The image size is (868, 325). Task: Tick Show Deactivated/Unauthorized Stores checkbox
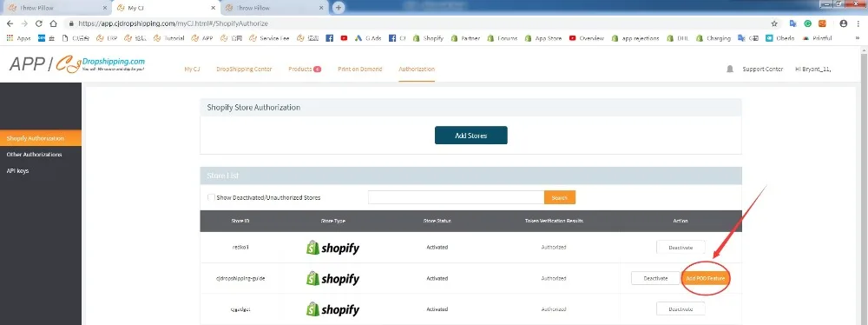pos(211,197)
